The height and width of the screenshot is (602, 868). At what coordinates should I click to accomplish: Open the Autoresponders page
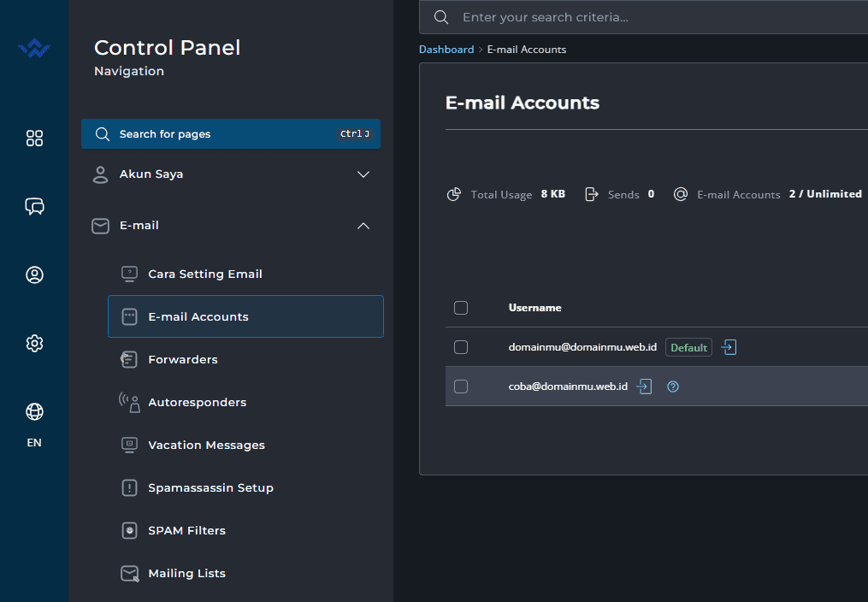[x=245, y=402]
